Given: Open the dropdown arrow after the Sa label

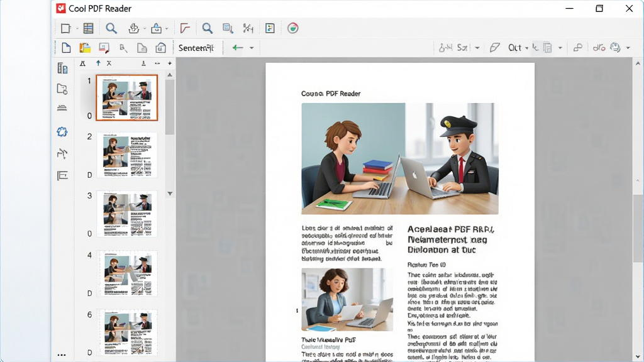Looking at the screenshot, I should coord(477,48).
